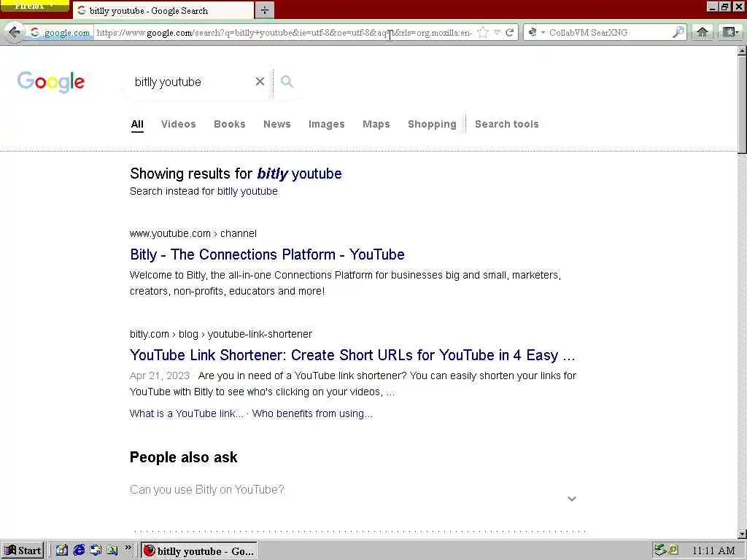Open Bitly - The Connections Platform - YouTube result
The width and height of the screenshot is (747, 560).
click(267, 254)
